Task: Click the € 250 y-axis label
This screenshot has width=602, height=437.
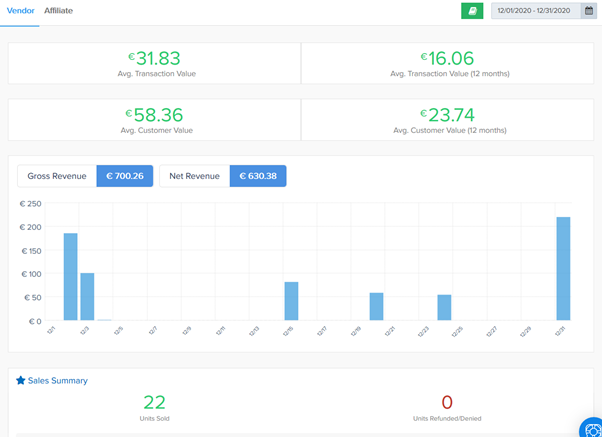Action: click(x=30, y=204)
